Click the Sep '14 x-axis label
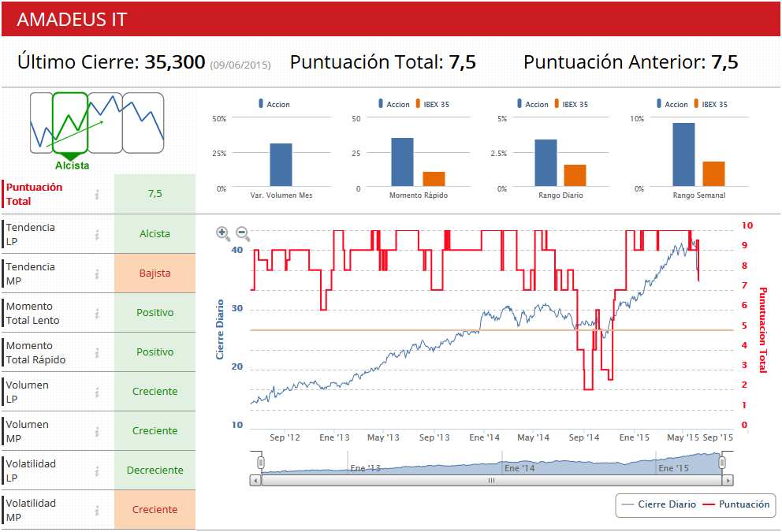782x532 pixels. pyautogui.click(x=584, y=437)
